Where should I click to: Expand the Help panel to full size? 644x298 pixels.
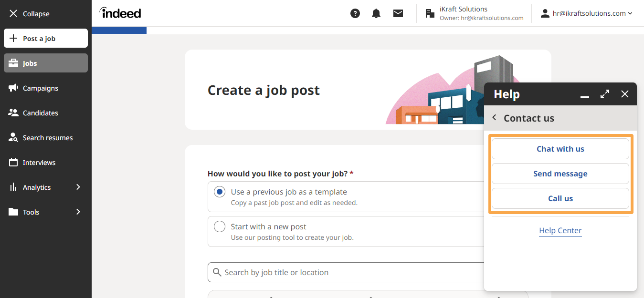tap(605, 94)
